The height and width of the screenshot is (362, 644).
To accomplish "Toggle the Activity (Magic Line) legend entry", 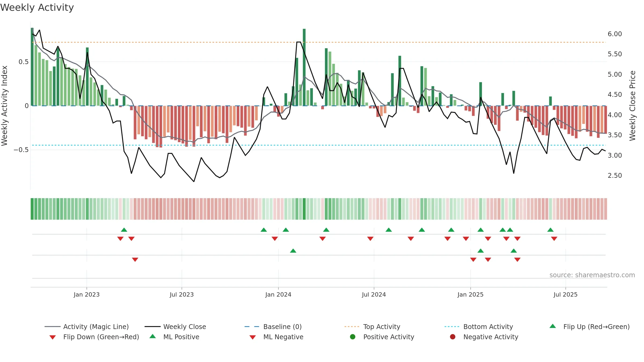I will [x=87, y=327].
